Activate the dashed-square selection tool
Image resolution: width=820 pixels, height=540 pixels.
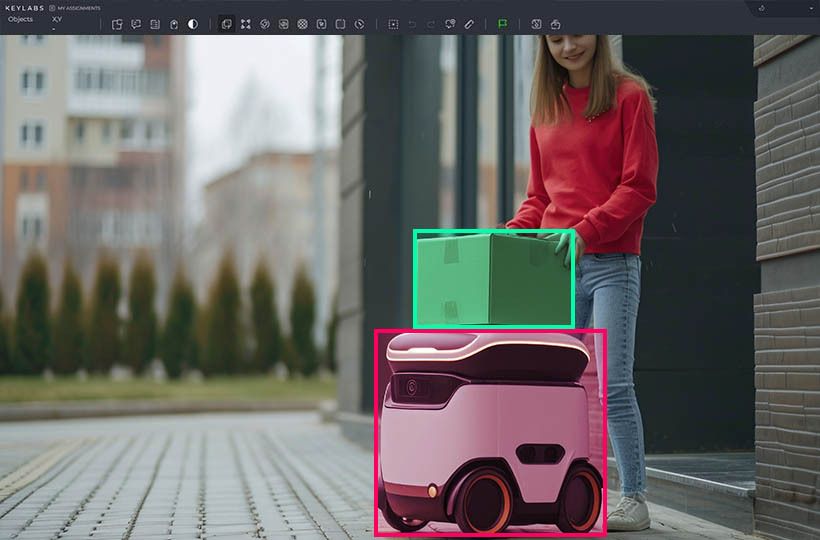pyautogui.click(x=393, y=24)
